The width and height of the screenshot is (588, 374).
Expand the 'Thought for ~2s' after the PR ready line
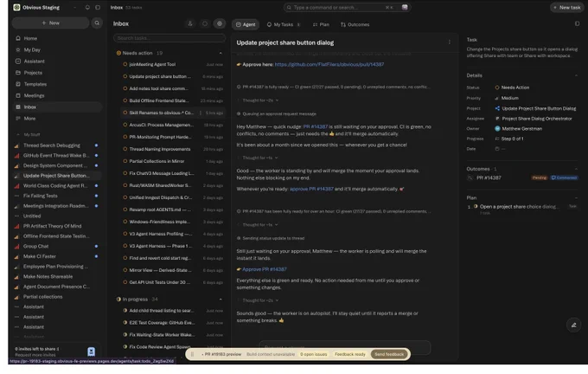tap(259, 100)
